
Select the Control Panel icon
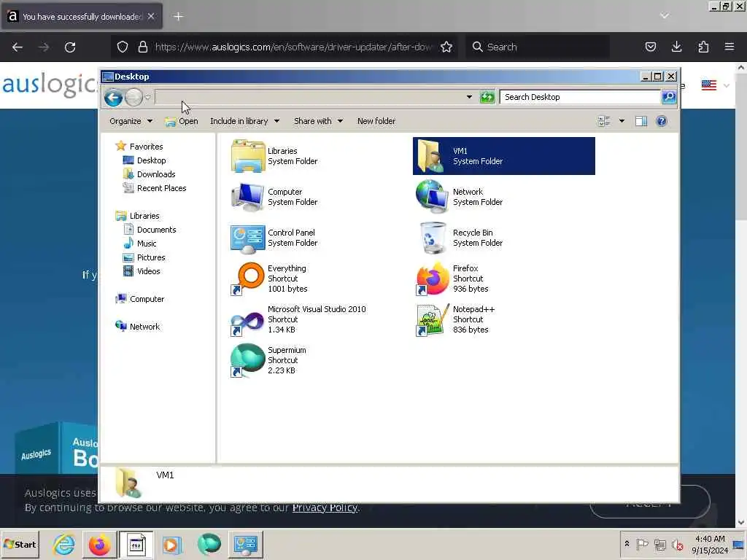coord(248,238)
